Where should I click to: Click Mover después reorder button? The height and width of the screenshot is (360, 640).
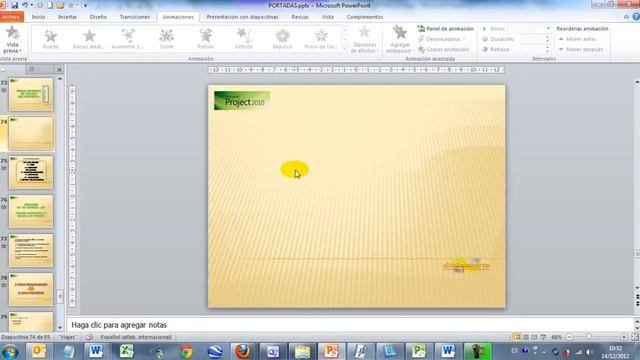(581, 49)
